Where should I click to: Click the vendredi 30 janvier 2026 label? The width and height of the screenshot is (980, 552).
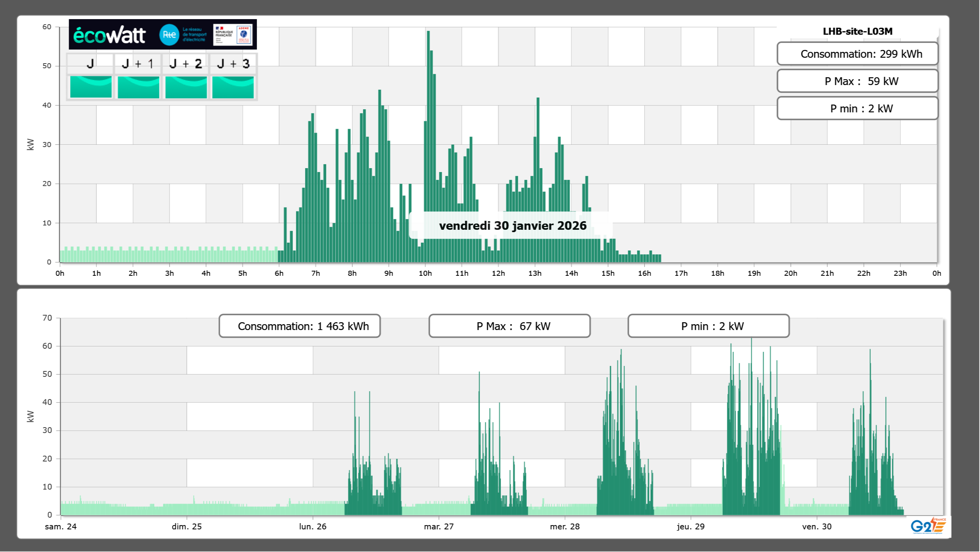click(x=512, y=225)
